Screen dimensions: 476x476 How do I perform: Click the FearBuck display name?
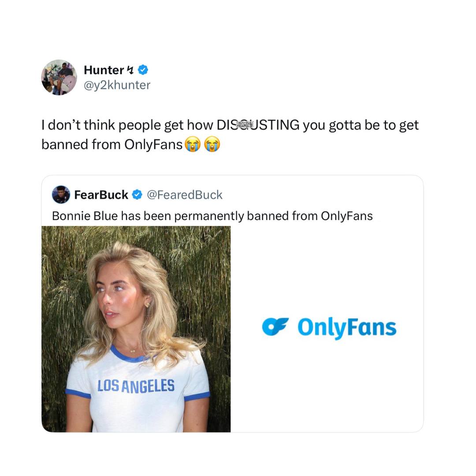coord(101,194)
